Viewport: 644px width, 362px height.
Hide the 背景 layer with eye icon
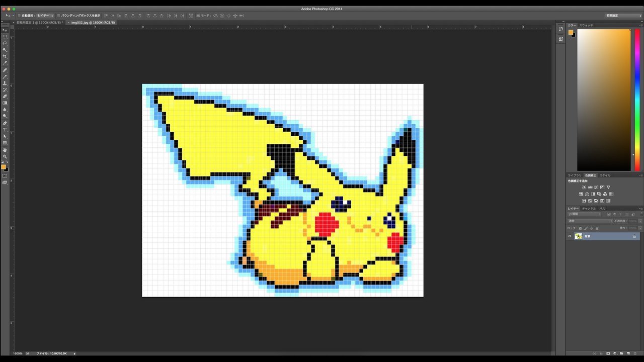pos(570,236)
